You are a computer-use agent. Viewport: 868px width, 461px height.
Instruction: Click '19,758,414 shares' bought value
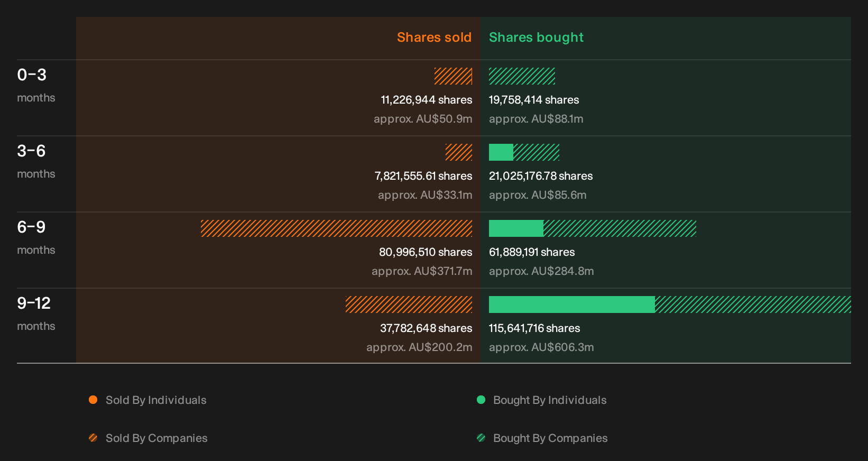534,100
